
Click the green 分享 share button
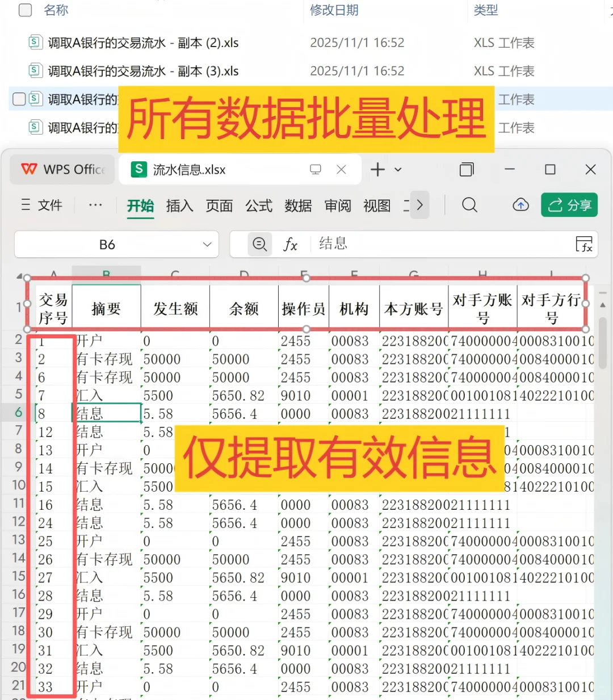(x=569, y=205)
